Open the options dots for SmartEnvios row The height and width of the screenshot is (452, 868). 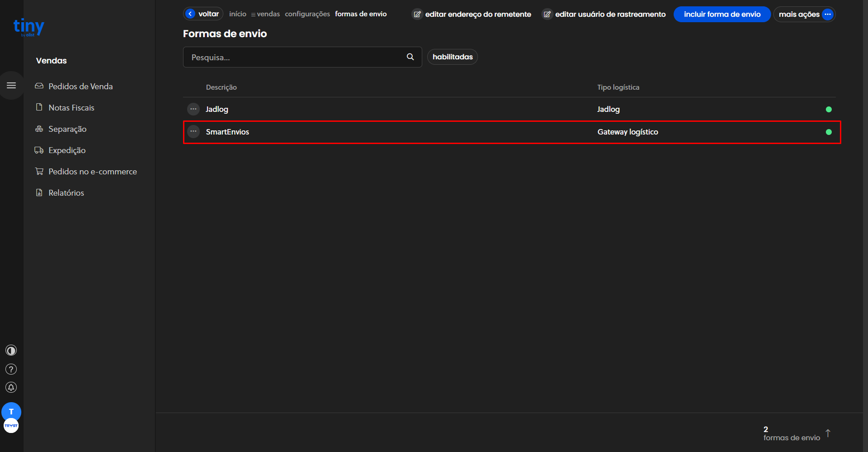click(193, 132)
